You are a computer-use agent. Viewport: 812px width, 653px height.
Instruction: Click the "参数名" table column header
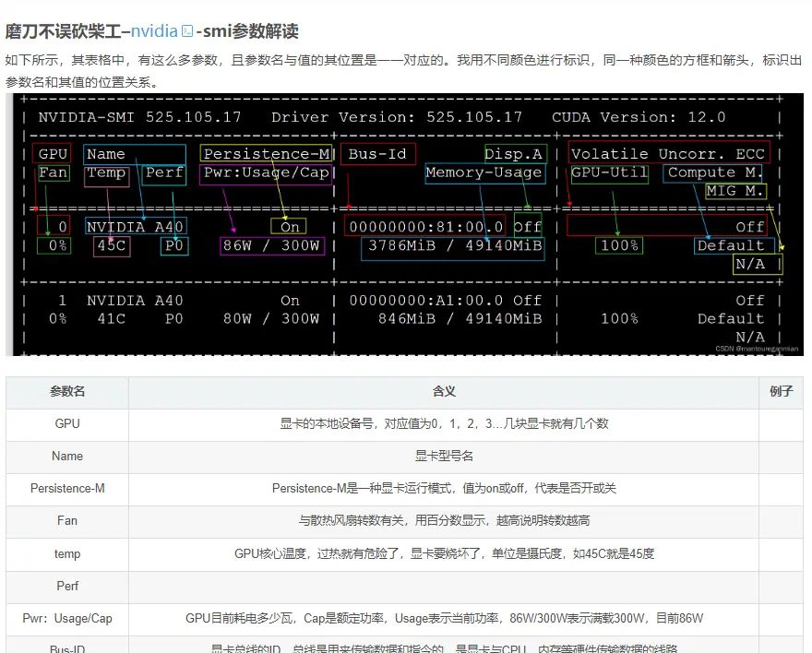(66, 391)
